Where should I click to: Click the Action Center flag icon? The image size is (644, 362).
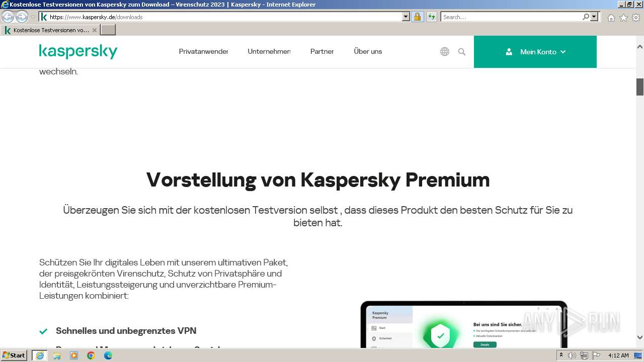click(x=596, y=355)
